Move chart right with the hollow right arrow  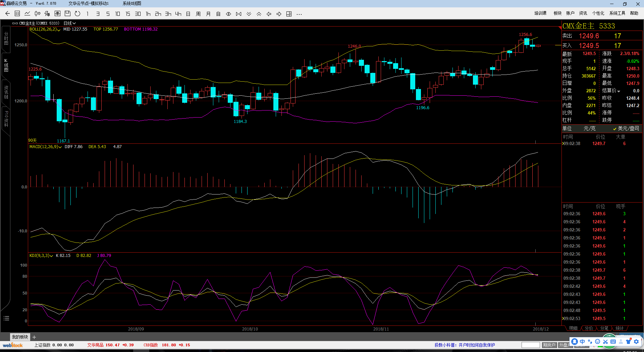click(x=279, y=14)
